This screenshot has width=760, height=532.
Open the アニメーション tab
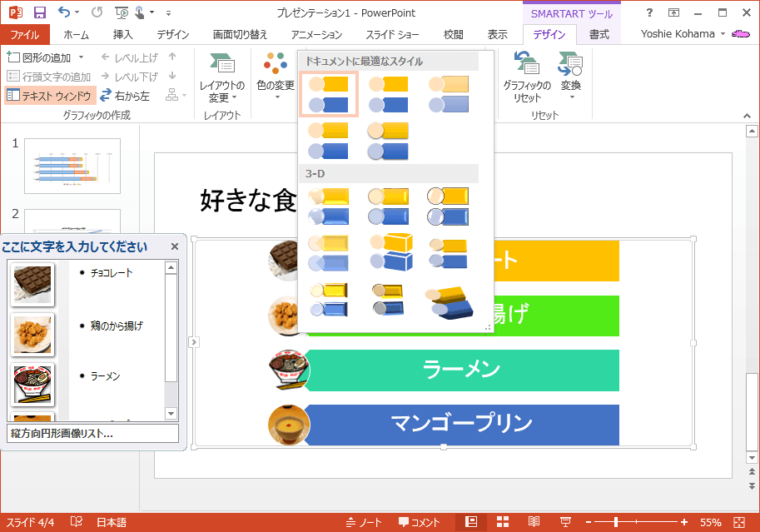click(x=316, y=34)
